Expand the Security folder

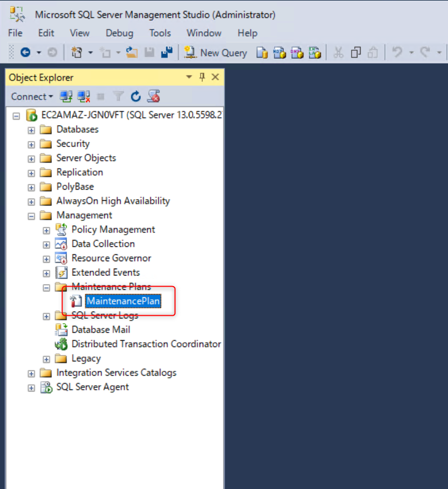31,145
